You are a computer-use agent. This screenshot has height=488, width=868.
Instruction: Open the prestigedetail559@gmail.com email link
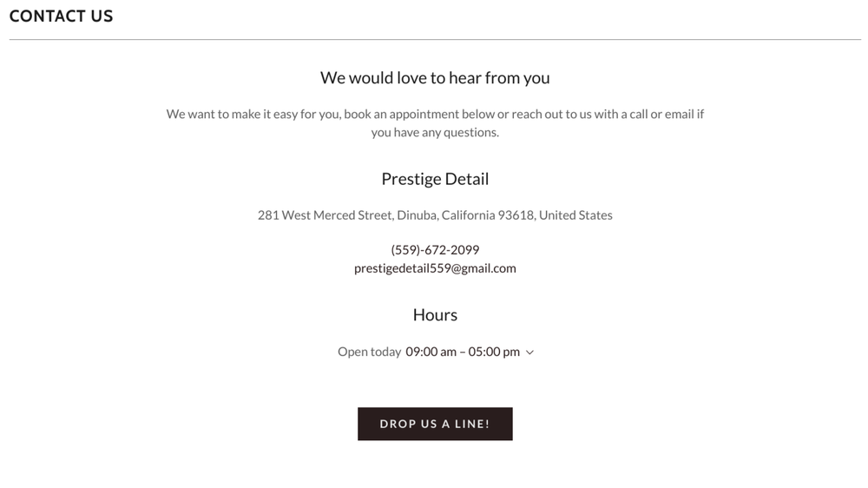click(435, 268)
